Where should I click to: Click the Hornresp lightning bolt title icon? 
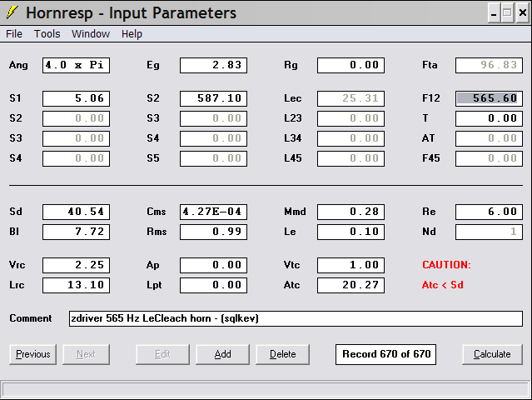click(12, 12)
